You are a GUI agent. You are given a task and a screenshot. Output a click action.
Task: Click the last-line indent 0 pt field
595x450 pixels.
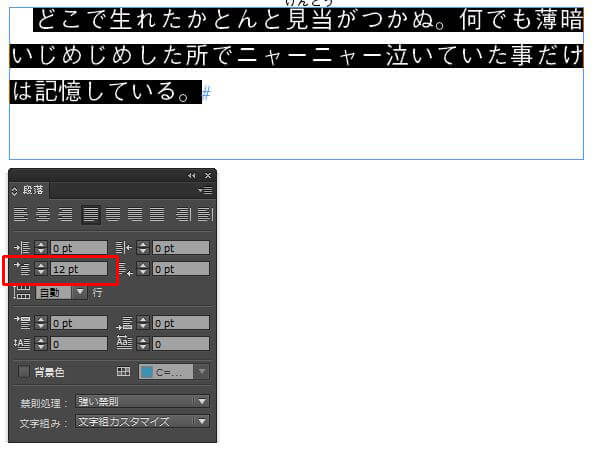point(181,269)
